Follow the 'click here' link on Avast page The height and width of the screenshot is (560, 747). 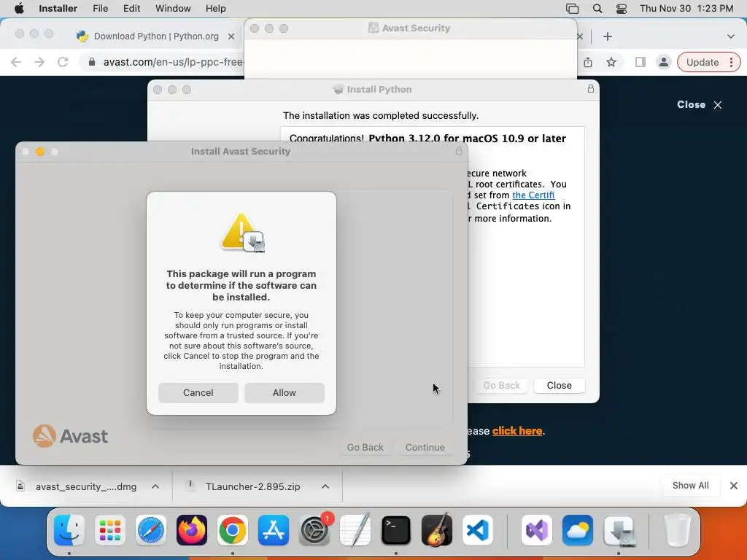coord(517,431)
